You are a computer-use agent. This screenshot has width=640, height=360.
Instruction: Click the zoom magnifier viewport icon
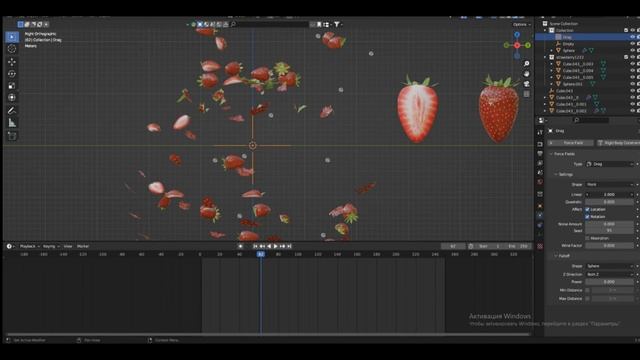[527, 64]
